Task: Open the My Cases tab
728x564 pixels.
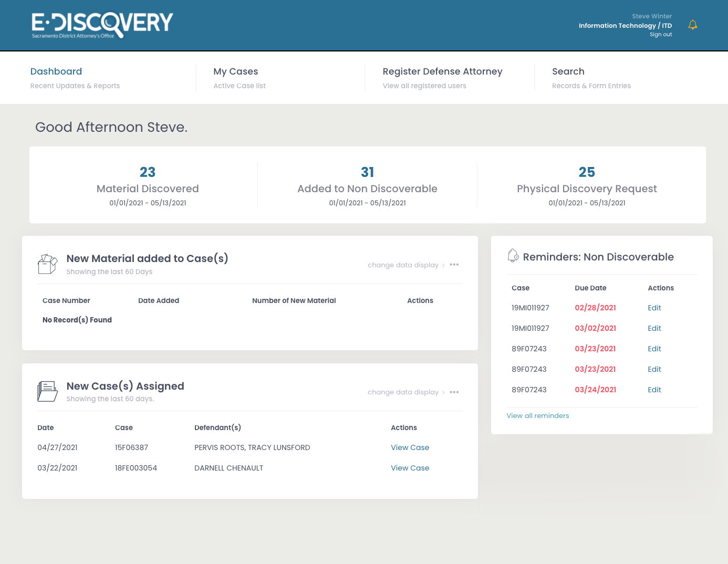Action: (x=236, y=71)
